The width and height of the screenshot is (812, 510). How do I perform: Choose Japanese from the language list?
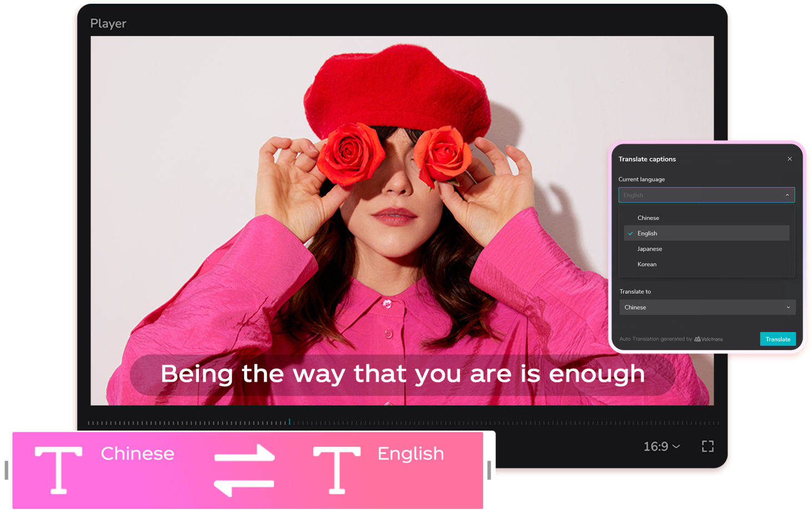(649, 249)
